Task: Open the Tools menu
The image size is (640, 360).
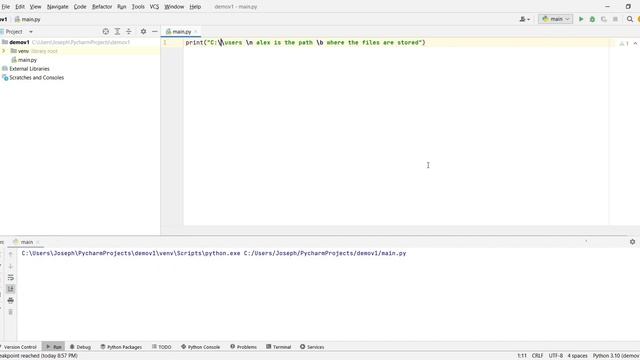Action: tap(138, 7)
